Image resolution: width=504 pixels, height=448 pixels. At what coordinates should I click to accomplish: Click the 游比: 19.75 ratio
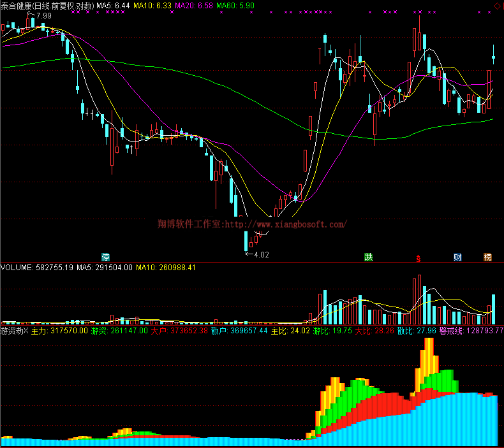pyautogui.click(x=332, y=331)
